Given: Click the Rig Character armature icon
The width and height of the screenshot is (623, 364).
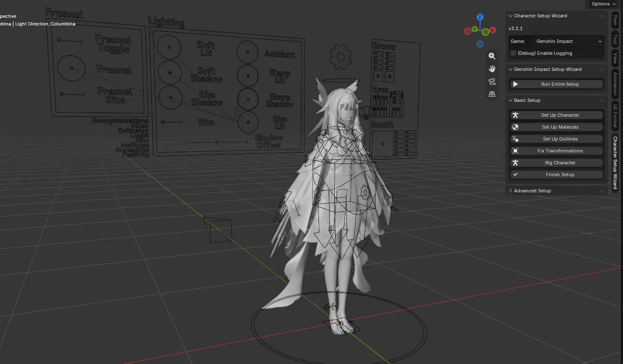Looking at the screenshot, I should [515, 163].
